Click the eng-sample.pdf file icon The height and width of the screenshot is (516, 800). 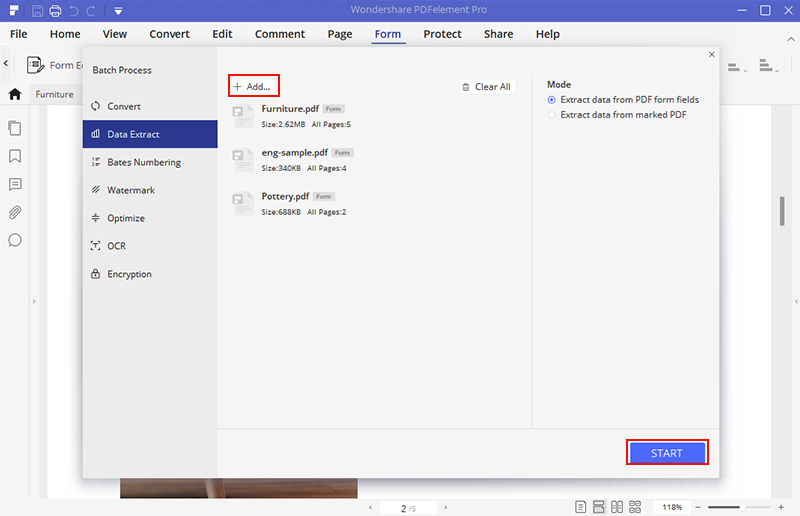(x=243, y=160)
